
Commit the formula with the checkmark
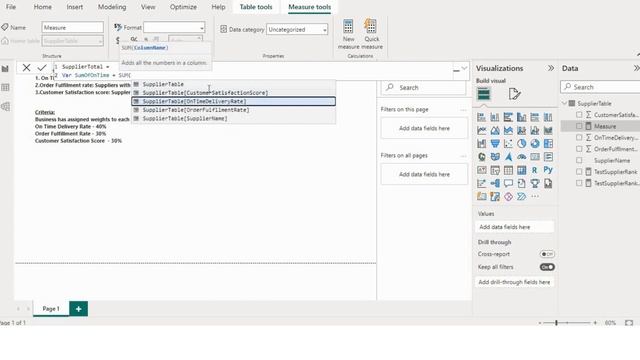pos(42,68)
